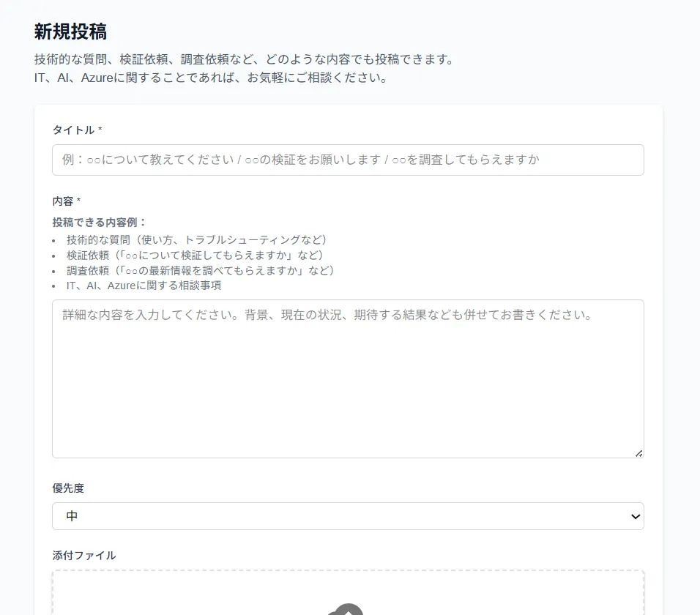Click the 添付ファイル dashed drop zone
The width and height of the screenshot is (700, 615).
click(348, 593)
